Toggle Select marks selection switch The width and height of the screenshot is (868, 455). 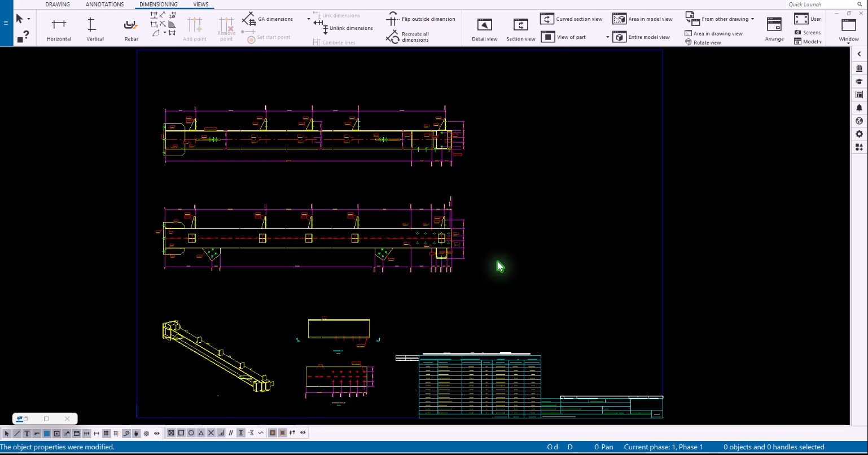pyautogui.click(x=37, y=433)
